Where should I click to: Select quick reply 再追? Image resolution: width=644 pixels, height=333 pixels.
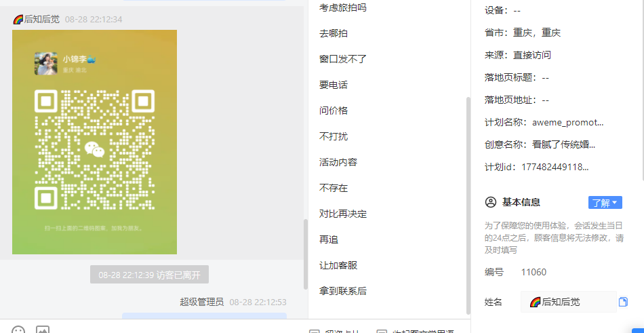coord(329,239)
